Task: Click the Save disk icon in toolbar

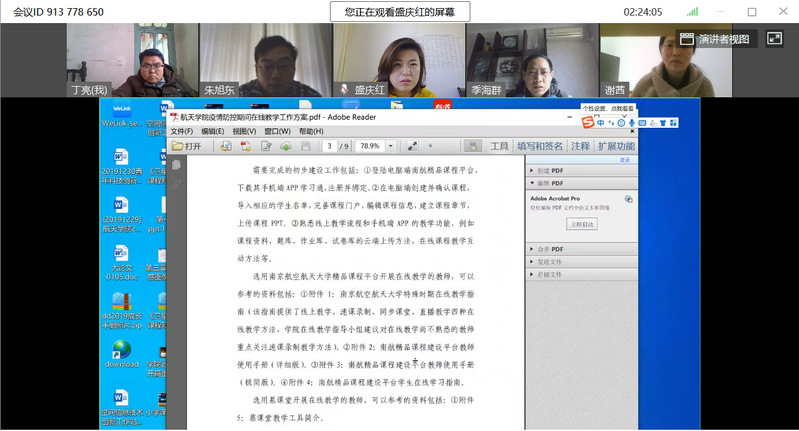Action: pos(306,146)
